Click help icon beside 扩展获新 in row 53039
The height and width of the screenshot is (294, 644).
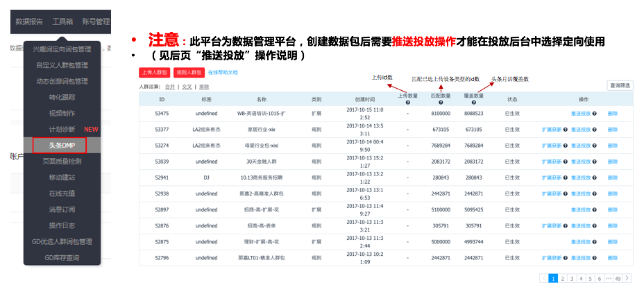click(565, 162)
